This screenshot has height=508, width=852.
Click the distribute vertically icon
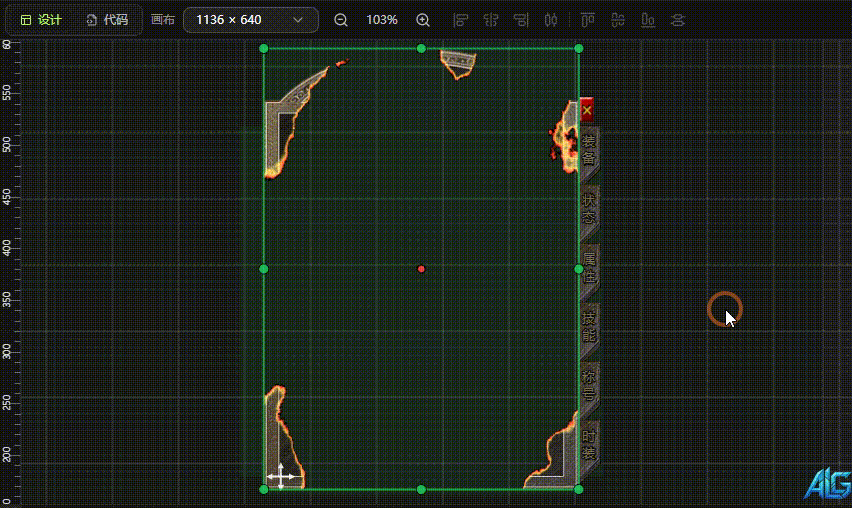point(678,20)
